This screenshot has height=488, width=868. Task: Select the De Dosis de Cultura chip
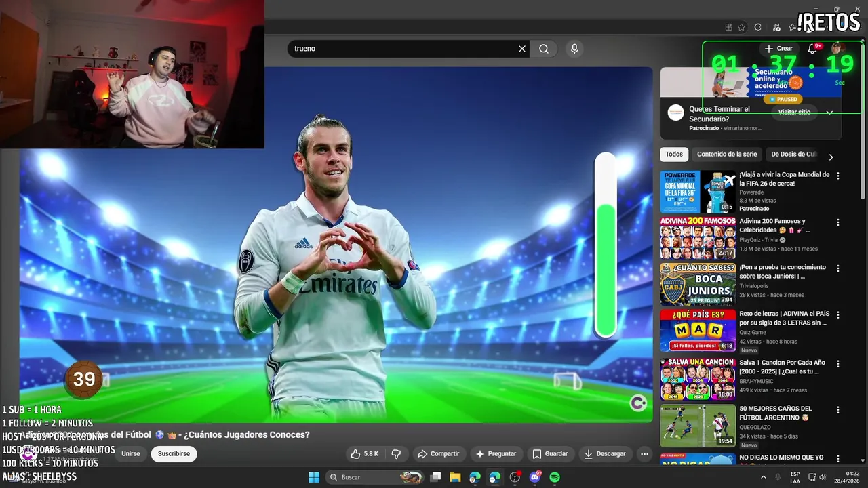coord(793,155)
